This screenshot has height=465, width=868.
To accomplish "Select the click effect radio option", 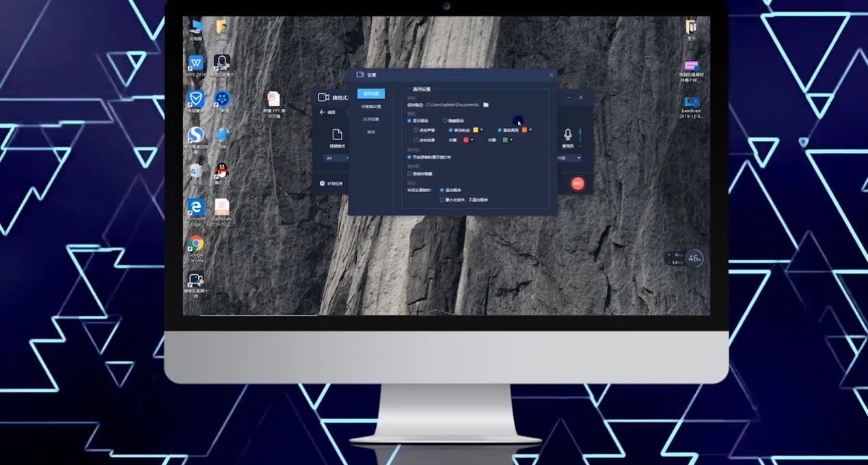I will (x=416, y=139).
